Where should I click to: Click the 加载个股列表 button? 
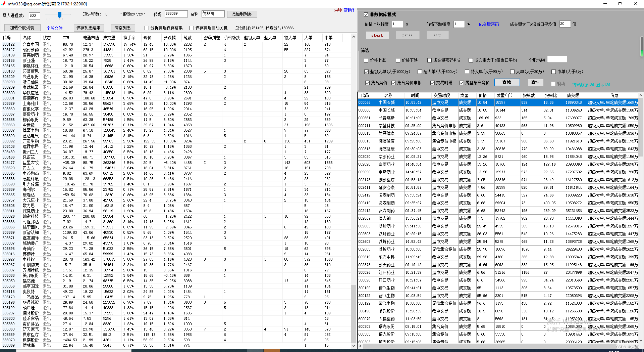coord(22,28)
